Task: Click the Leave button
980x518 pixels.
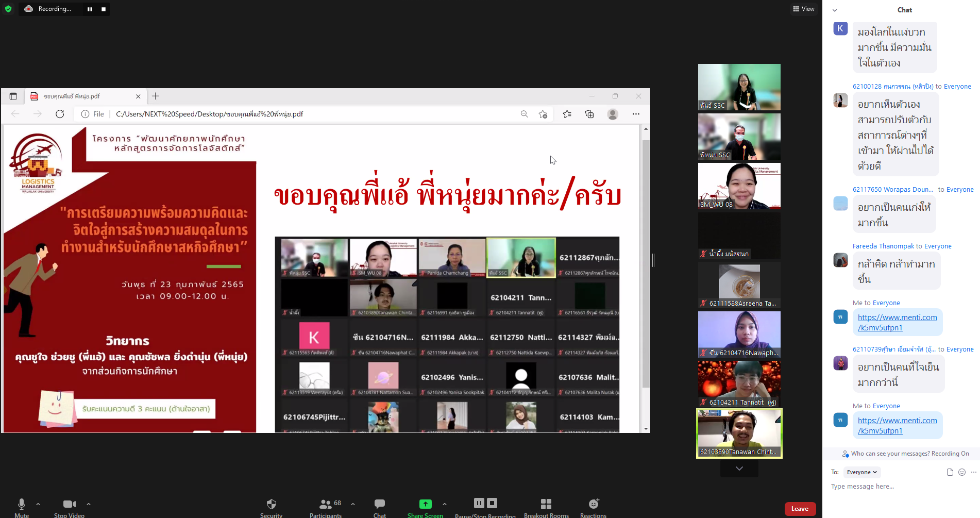Action: 800,508
